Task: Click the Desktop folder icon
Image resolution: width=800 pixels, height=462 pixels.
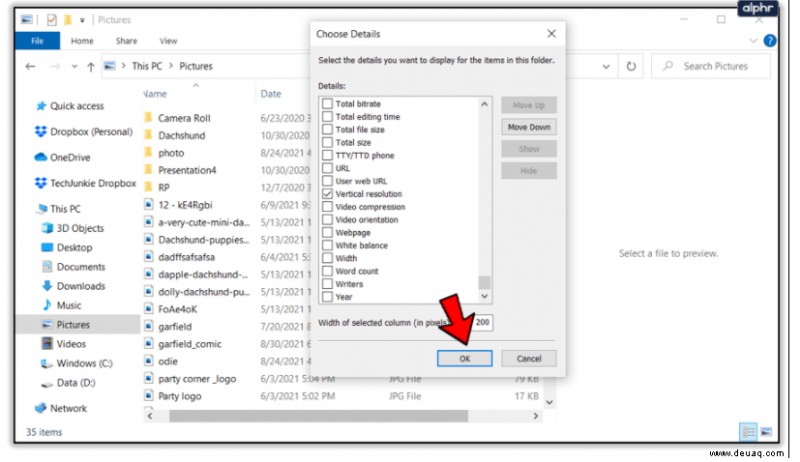Action: 47,247
